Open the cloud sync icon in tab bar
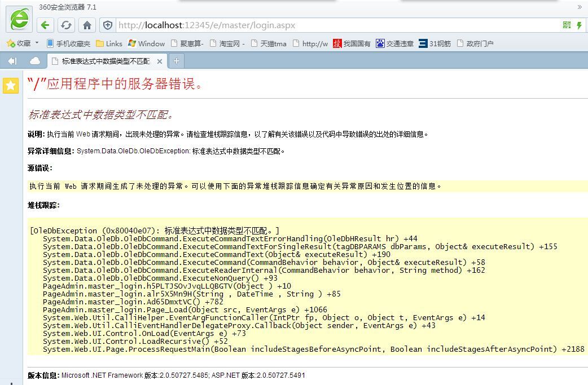Image resolution: width=588 pixels, height=385 pixels. [x=35, y=61]
